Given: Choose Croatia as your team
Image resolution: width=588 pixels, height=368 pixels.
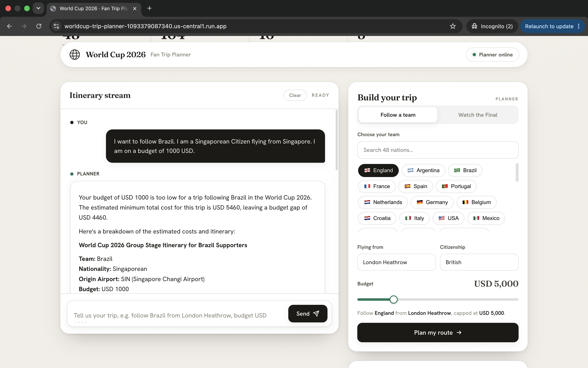Looking at the screenshot, I should coord(377,218).
